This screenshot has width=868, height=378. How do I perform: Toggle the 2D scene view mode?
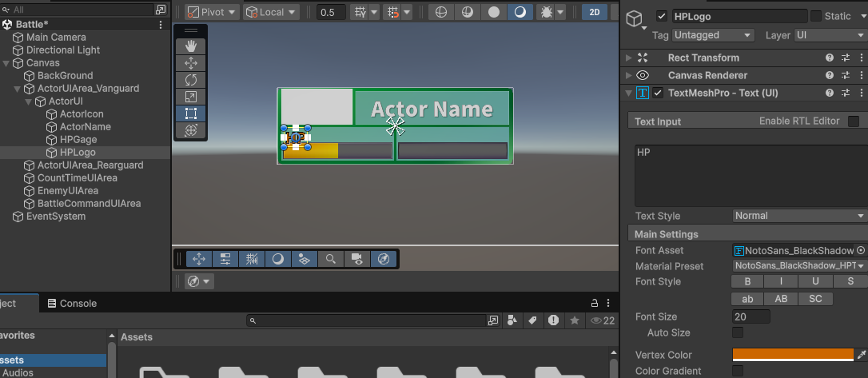click(594, 12)
